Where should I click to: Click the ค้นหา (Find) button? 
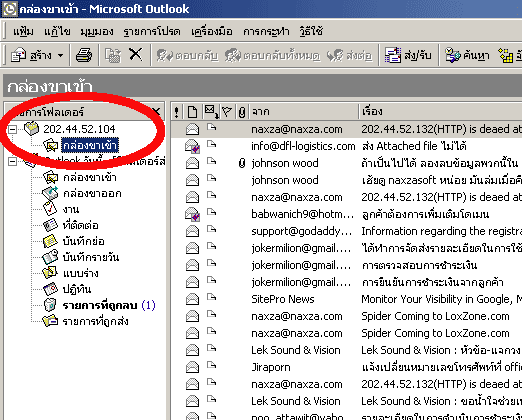coord(467,55)
